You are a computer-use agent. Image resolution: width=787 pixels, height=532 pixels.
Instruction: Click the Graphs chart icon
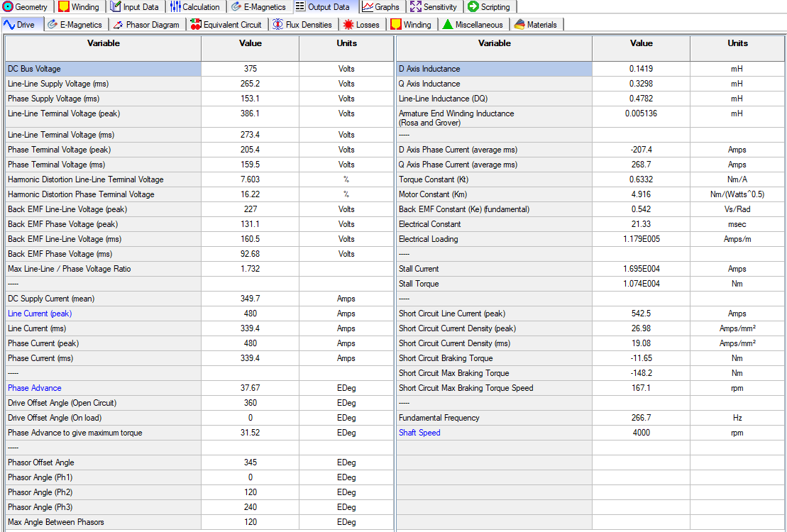tap(368, 7)
